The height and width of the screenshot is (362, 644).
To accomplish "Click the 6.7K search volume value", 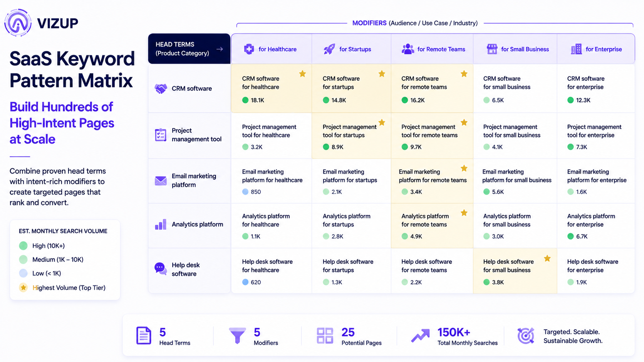I will click(x=582, y=236).
